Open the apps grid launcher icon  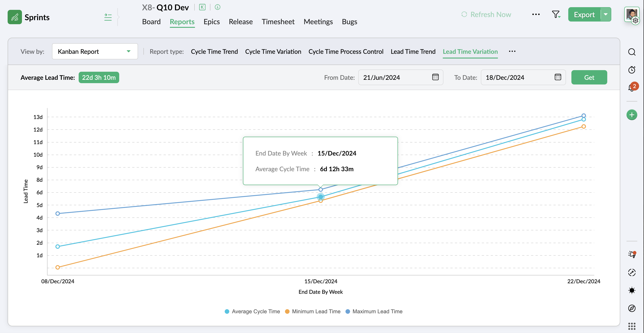pyautogui.click(x=632, y=326)
